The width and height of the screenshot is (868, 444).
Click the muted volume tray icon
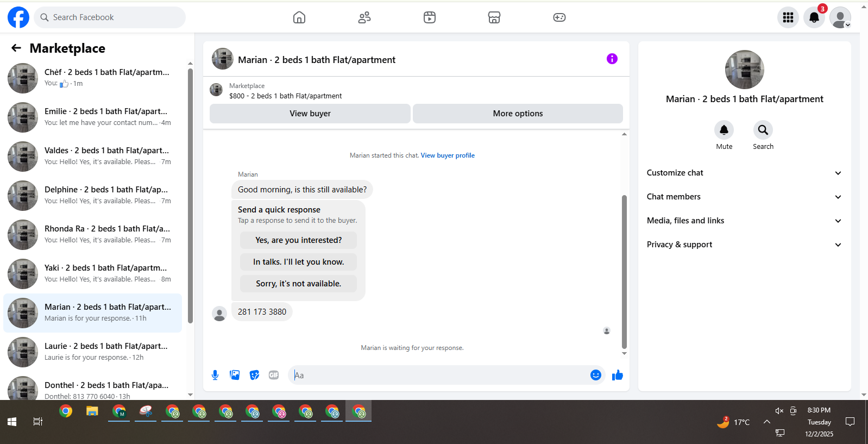pos(779,411)
